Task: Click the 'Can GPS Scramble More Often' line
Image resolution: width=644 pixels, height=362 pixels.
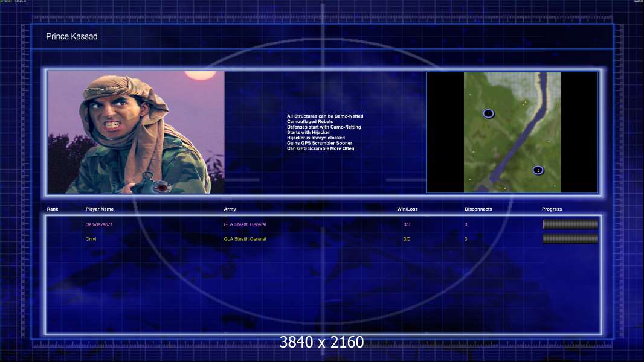Action: pos(320,148)
